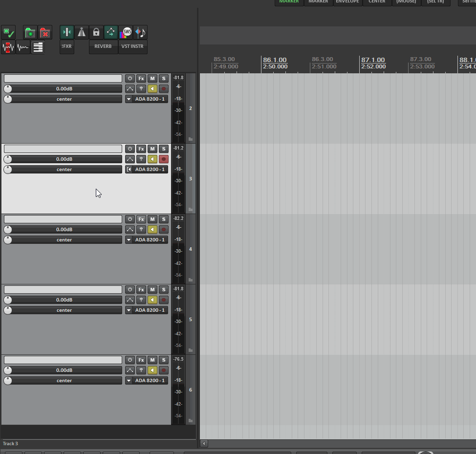Click the CENTER button at top
Viewport: 476px width, 454px height.
[x=377, y=2]
